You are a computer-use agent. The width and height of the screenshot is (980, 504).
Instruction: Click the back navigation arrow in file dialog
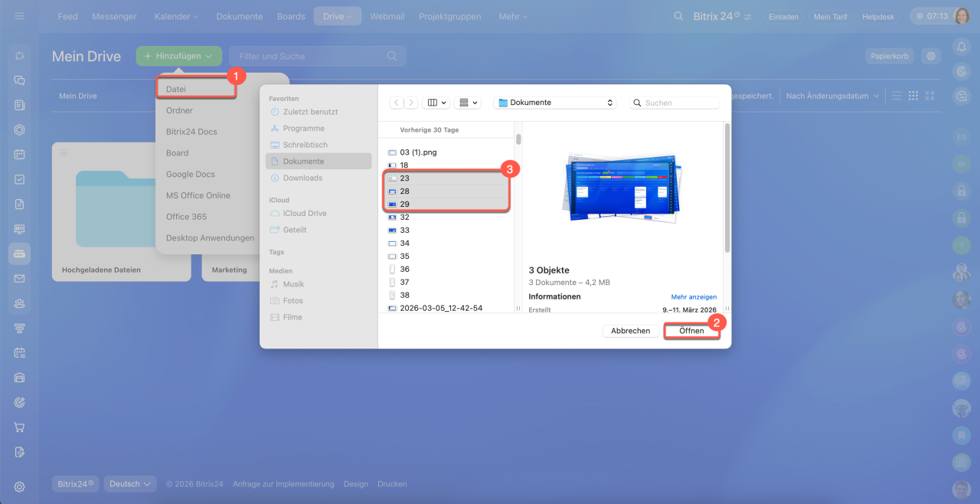pos(396,103)
